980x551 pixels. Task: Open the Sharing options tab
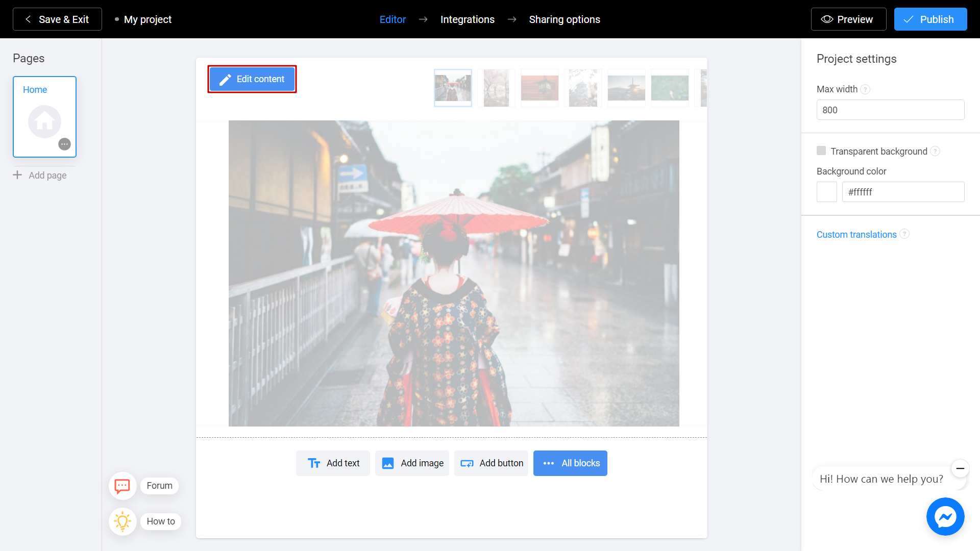[564, 19]
